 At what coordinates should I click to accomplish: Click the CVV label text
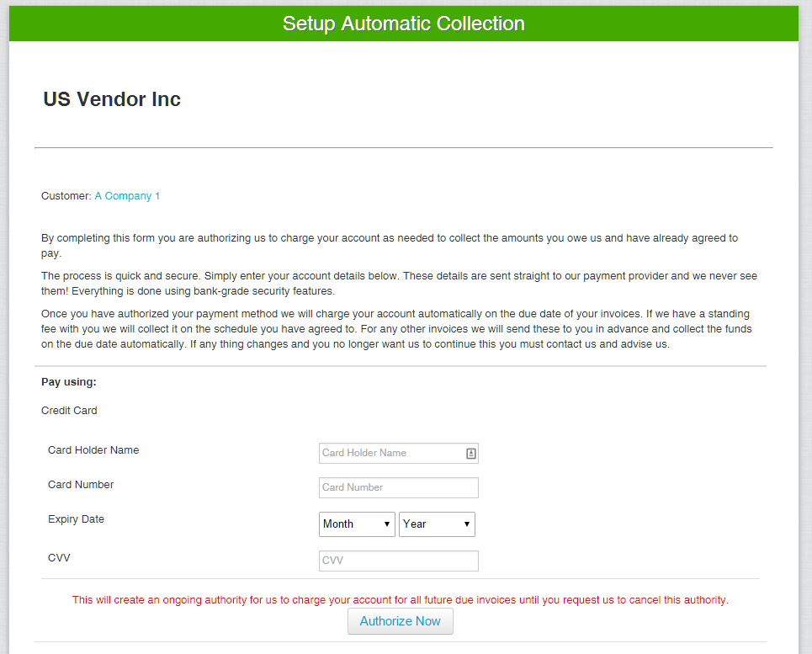tap(59, 557)
